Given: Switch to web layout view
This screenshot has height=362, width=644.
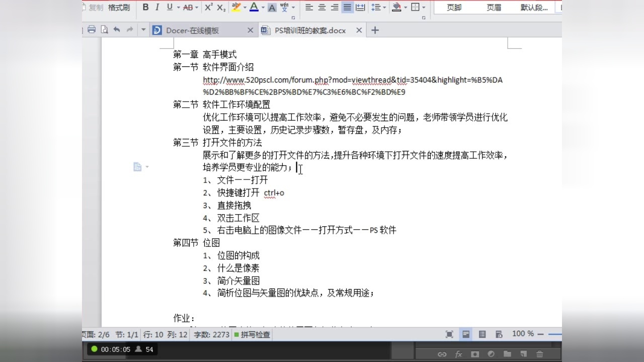Looking at the screenshot, I should pyautogui.click(x=499, y=334).
